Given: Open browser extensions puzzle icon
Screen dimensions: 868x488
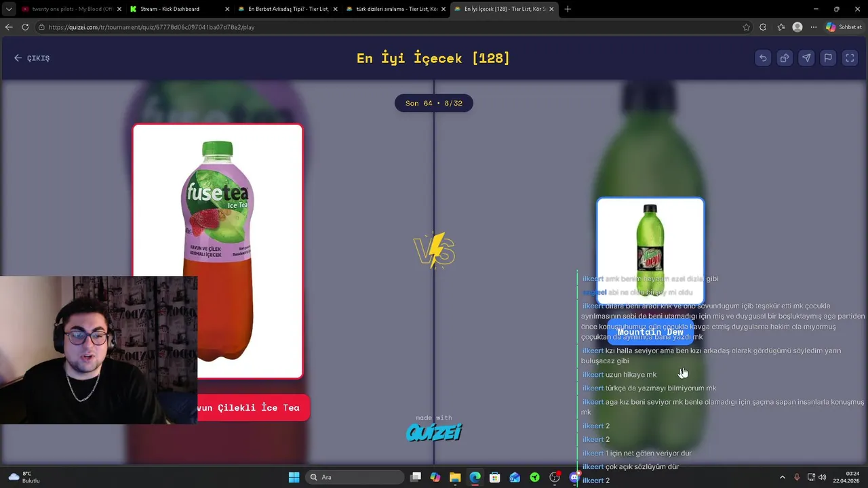Looking at the screenshot, I should click(763, 27).
